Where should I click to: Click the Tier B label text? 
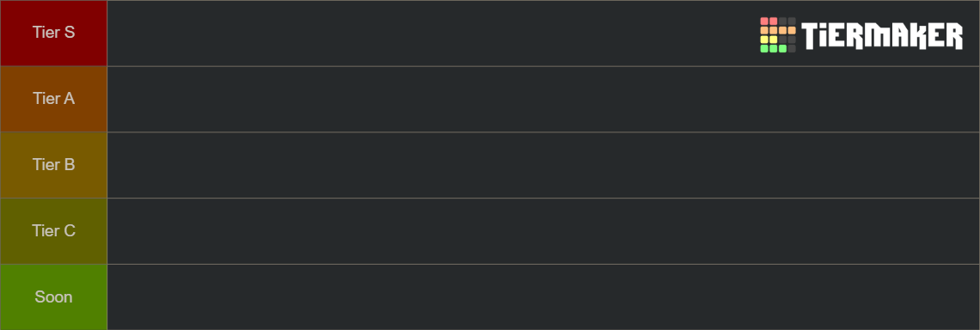tap(54, 164)
